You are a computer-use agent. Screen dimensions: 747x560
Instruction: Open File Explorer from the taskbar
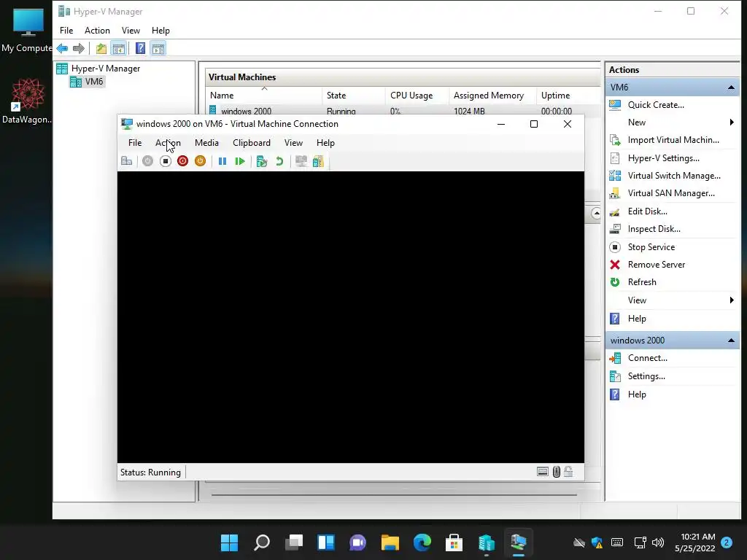click(x=390, y=542)
